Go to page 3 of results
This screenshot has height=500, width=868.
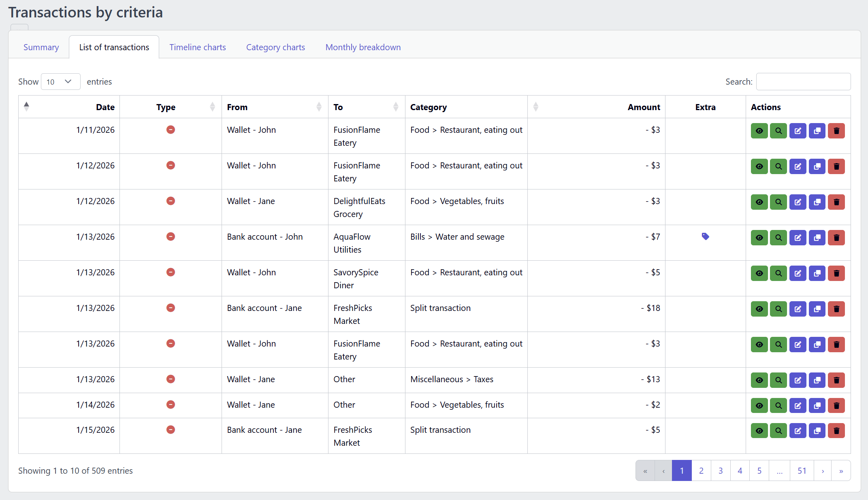pos(721,471)
